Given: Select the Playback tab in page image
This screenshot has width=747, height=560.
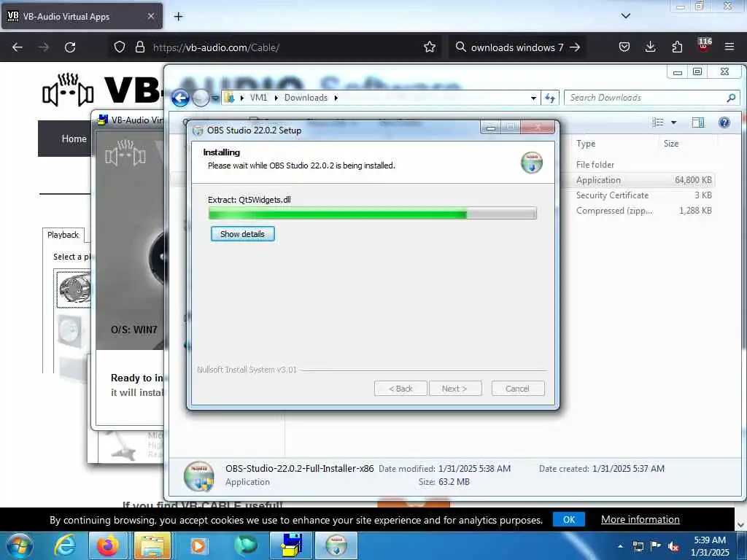Looking at the screenshot, I should pyautogui.click(x=63, y=235).
